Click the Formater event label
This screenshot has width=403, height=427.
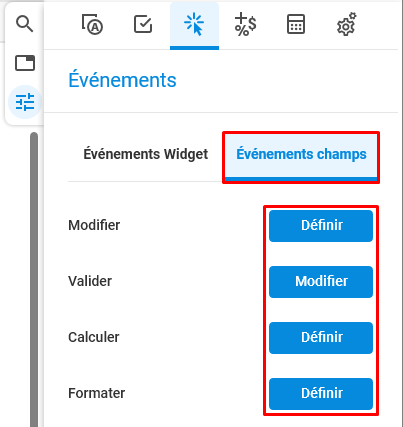(97, 393)
